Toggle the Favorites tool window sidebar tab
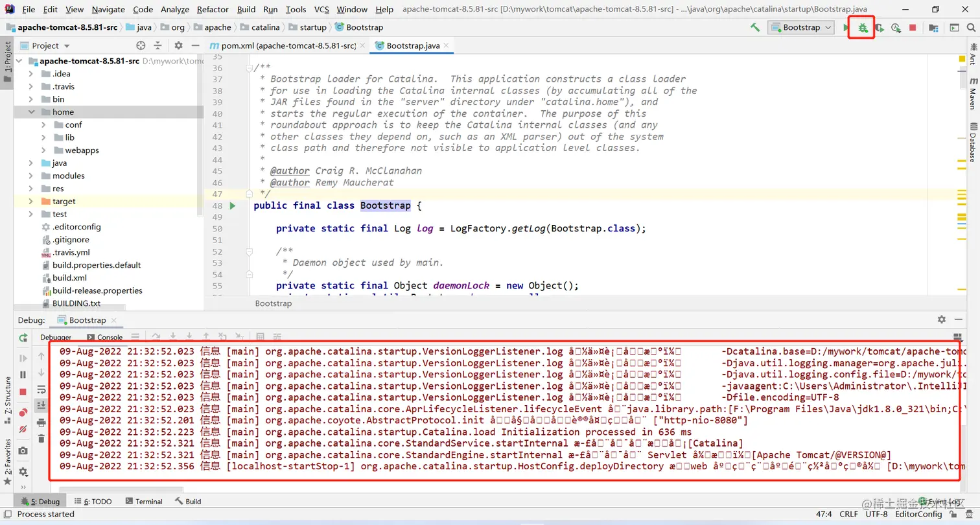 [x=7, y=461]
